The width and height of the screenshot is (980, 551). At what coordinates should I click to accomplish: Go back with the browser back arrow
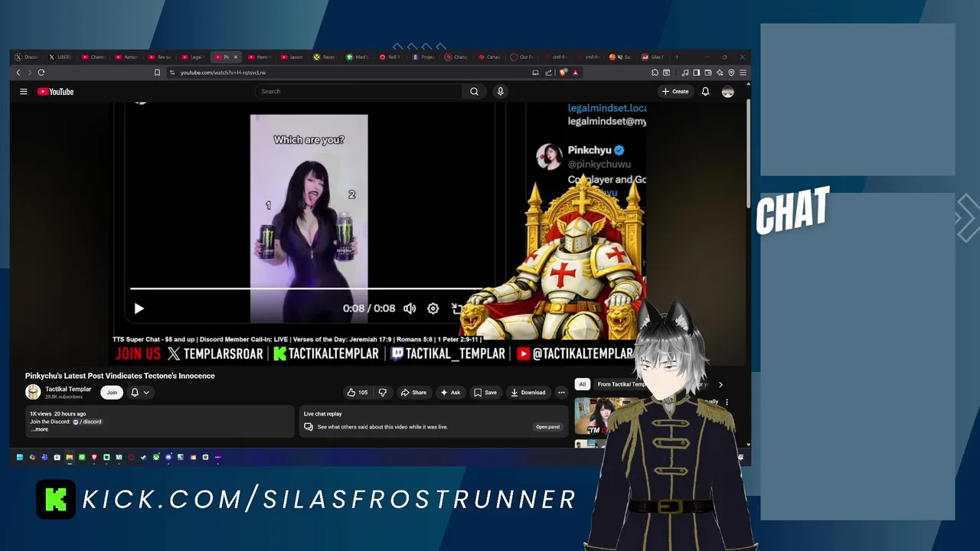pos(18,73)
